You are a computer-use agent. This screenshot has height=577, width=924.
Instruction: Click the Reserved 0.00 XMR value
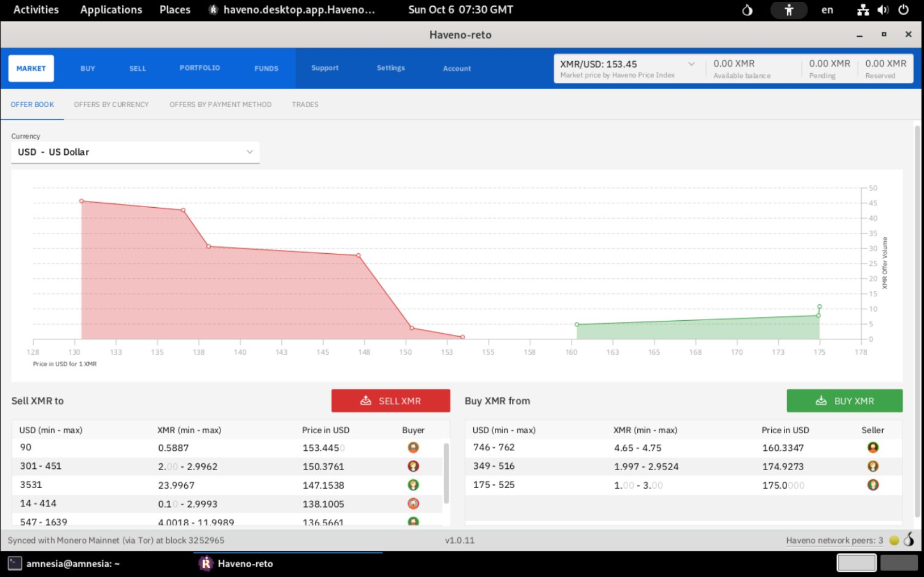click(885, 64)
